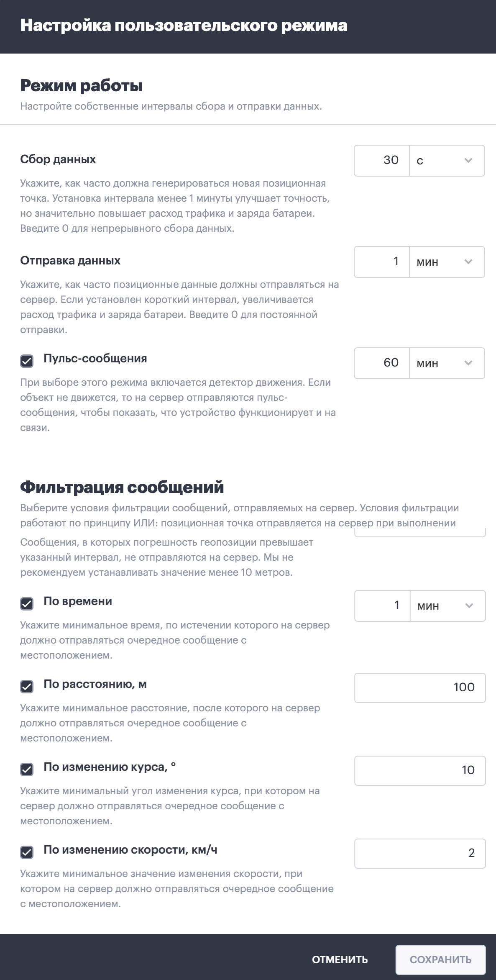Edit the По времени value field
The width and height of the screenshot is (496, 980).
[x=383, y=606]
